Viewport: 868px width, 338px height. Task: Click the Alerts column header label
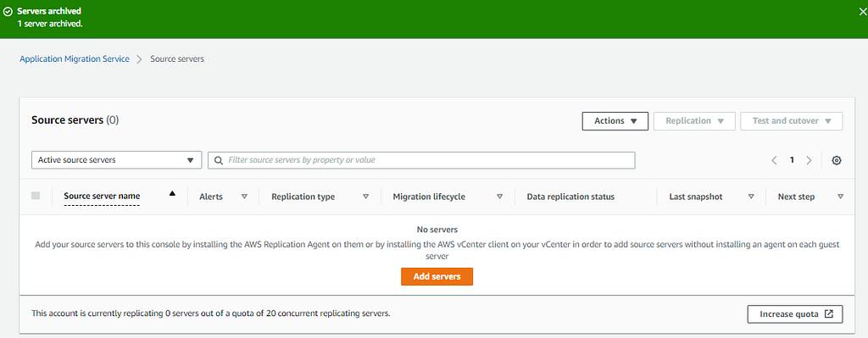click(211, 197)
